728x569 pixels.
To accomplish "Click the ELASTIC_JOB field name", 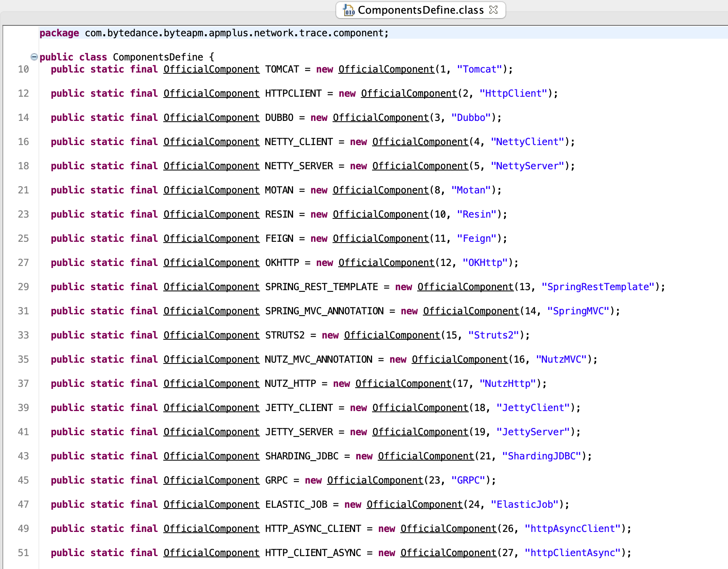I will point(296,505).
